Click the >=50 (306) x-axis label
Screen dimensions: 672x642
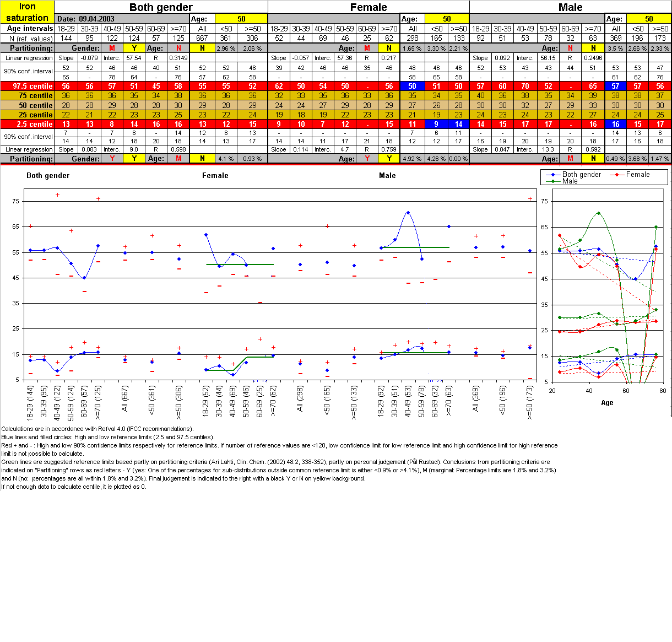click(179, 402)
